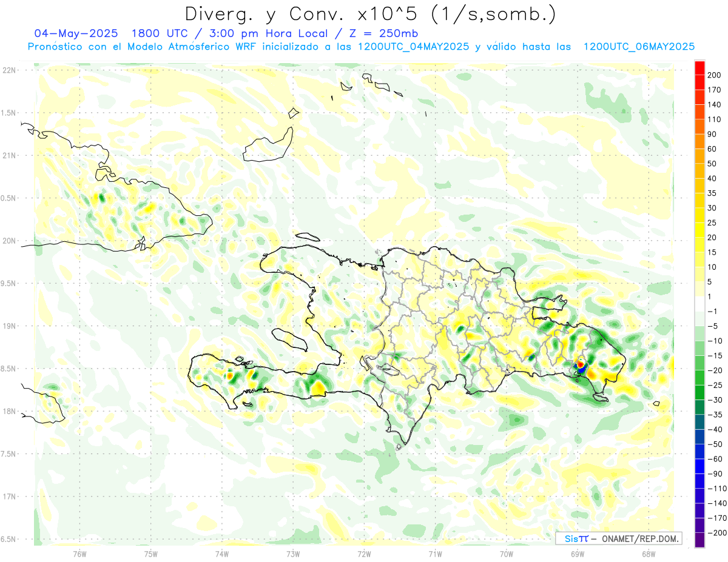
Task: Click the longitude axis label "71W"
Action: pyautogui.click(x=435, y=554)
